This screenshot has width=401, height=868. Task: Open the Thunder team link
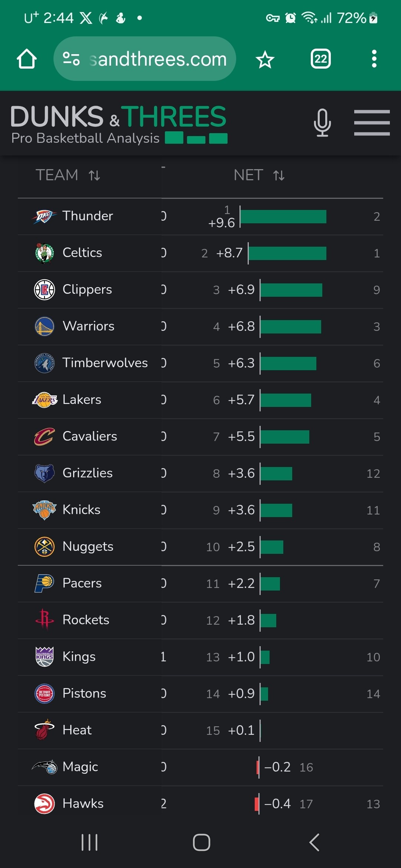tap(88, 216)
